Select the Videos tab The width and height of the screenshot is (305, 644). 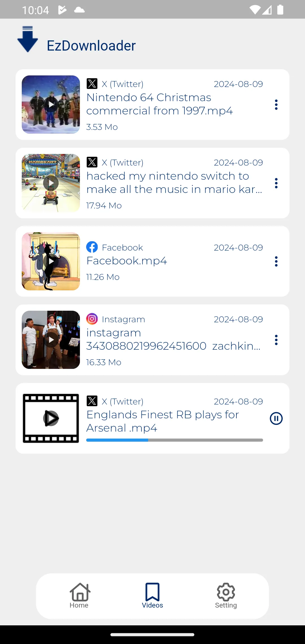click(152, 596)
